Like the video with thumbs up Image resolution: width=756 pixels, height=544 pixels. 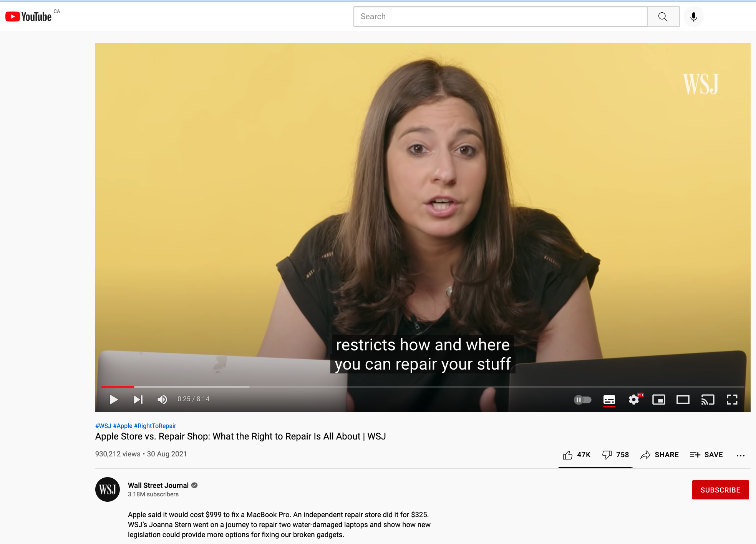[577, 455]
